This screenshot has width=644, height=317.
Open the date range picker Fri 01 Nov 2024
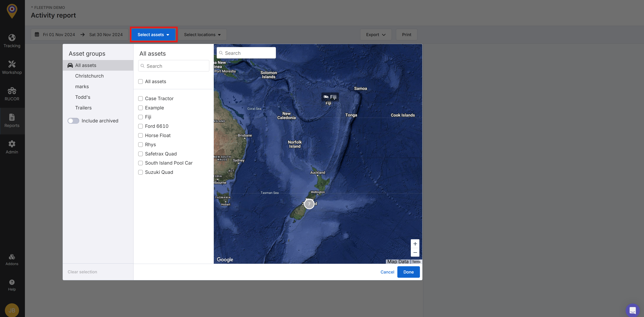tap(59, 35)
